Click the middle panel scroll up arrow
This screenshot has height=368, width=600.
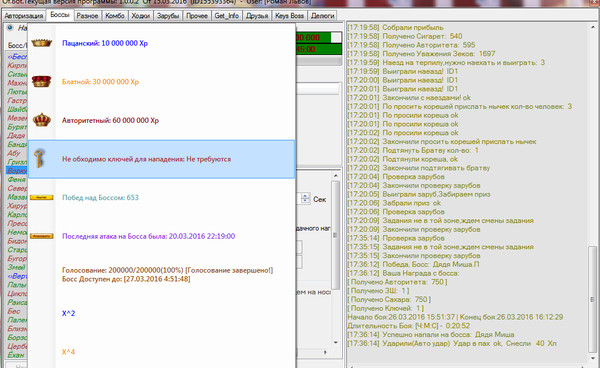pyautogui.click(x=335, y=176)
